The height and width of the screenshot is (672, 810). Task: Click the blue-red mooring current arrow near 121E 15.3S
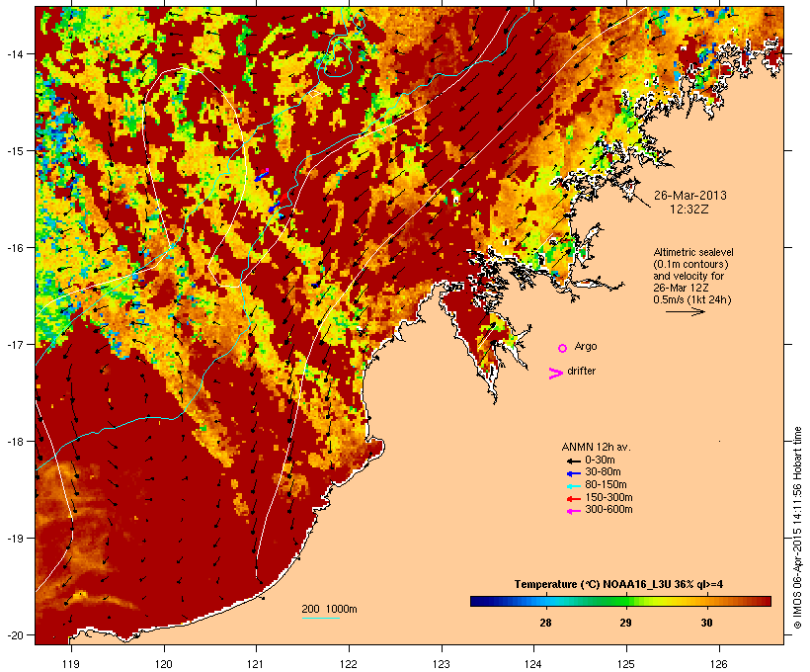[x=262, y=175]
